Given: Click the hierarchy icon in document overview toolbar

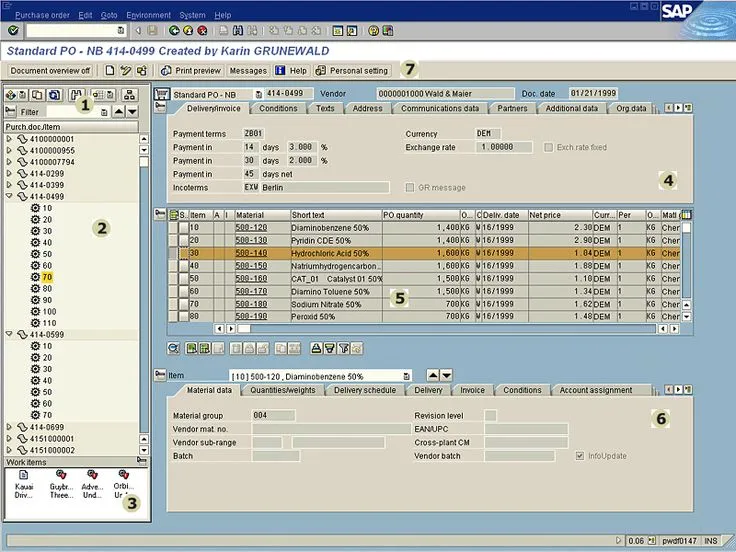Looking at the screenshot, I should pyautogui.click(x=129, y=95).
